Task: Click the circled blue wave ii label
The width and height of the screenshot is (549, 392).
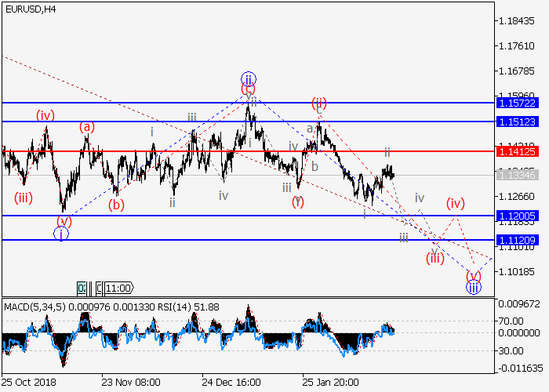Action: tap(249, 79)
